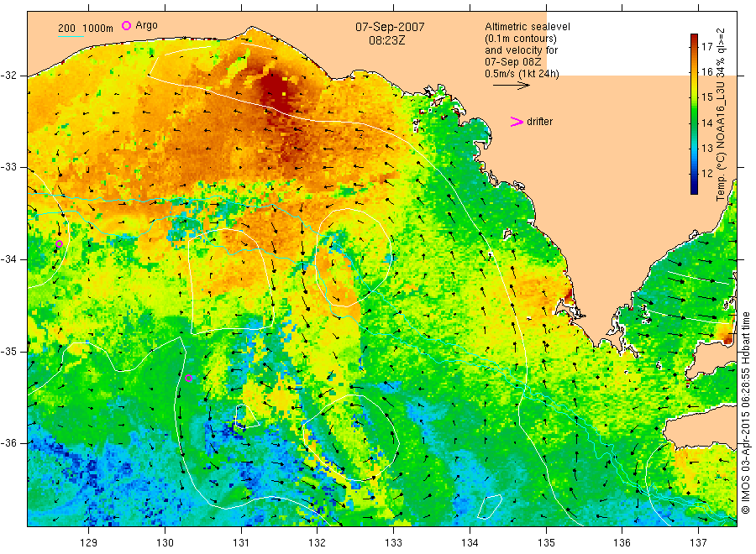Click the longitude label 135

point(546,542)
